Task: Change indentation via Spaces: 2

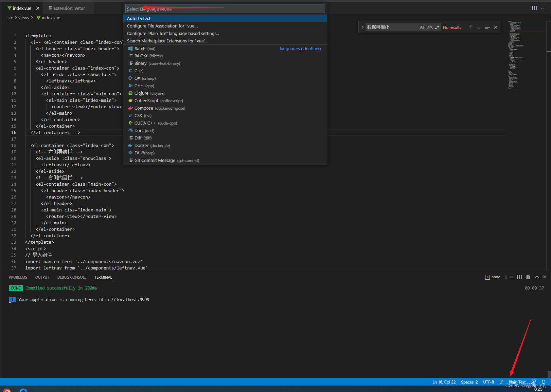Action: click(469, 382)
